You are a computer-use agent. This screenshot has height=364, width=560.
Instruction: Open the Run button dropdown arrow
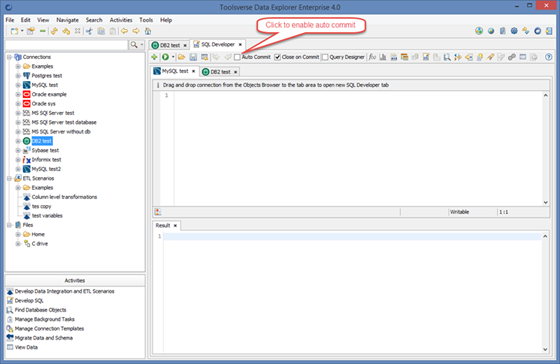tap(173, 57)
